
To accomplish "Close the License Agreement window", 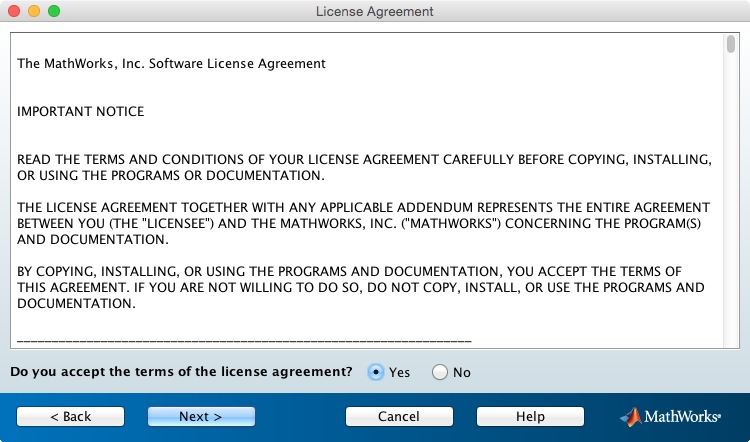I will (x=14, y=11).
